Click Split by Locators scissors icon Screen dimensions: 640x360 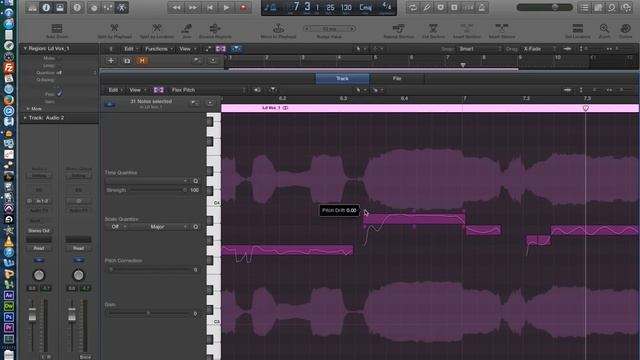point(157,28)
